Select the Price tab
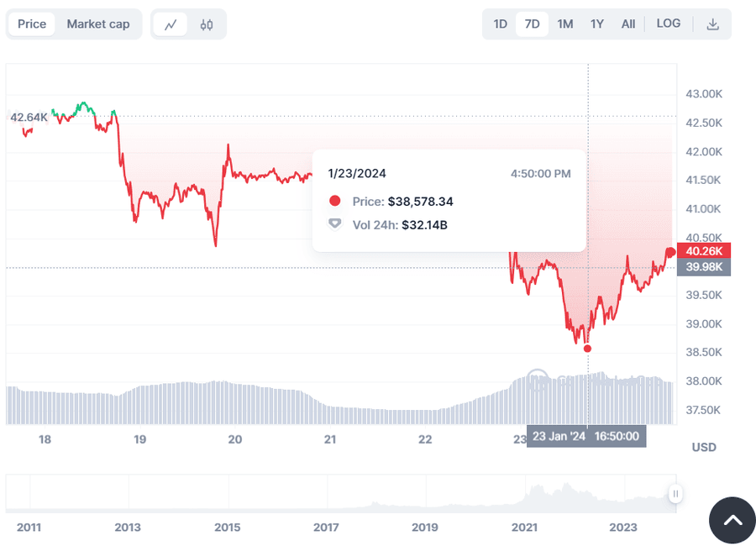 pos(32,24)
